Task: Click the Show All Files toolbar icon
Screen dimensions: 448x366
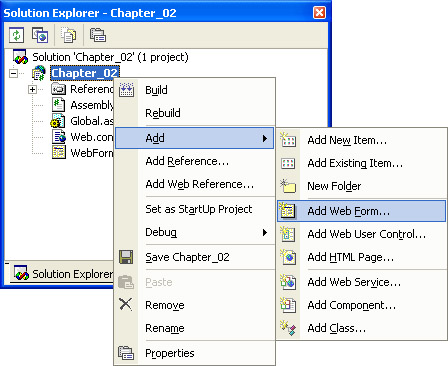Action: click(x=69, y=35)
